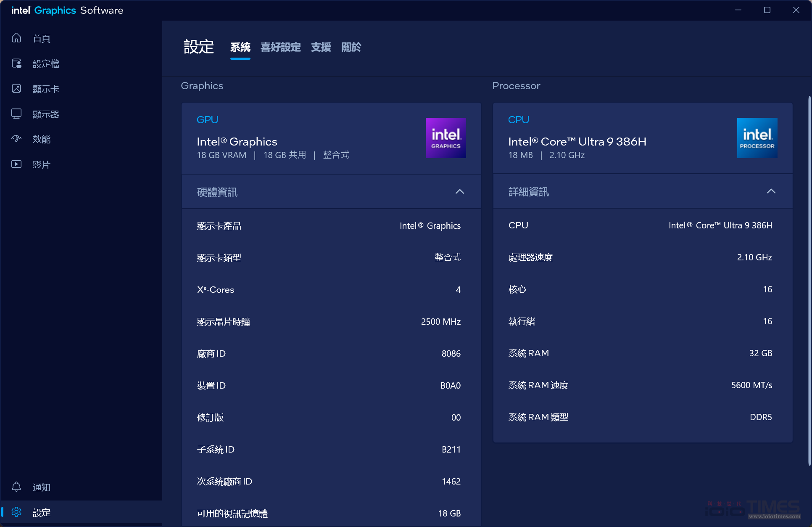Viewport: 812px width, 527px height.
Task: Click the purple Intel Graphics badge
Action: 446,138
